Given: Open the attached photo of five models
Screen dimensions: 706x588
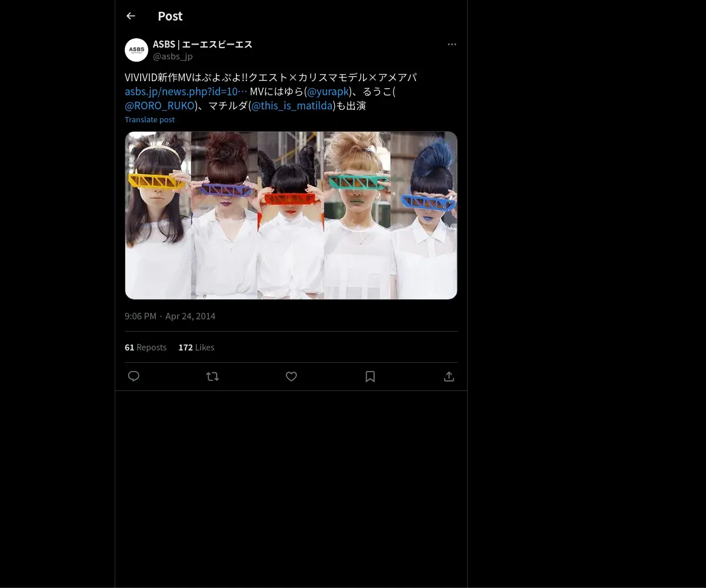Looking at the screenshot, I should 291,215.
